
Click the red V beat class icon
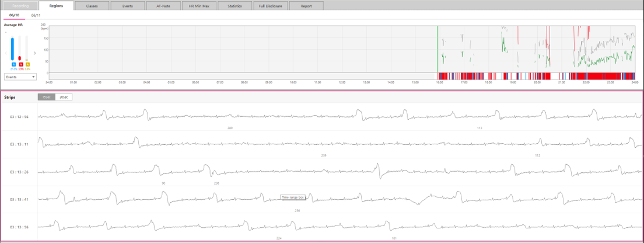(x=20, y=65)
